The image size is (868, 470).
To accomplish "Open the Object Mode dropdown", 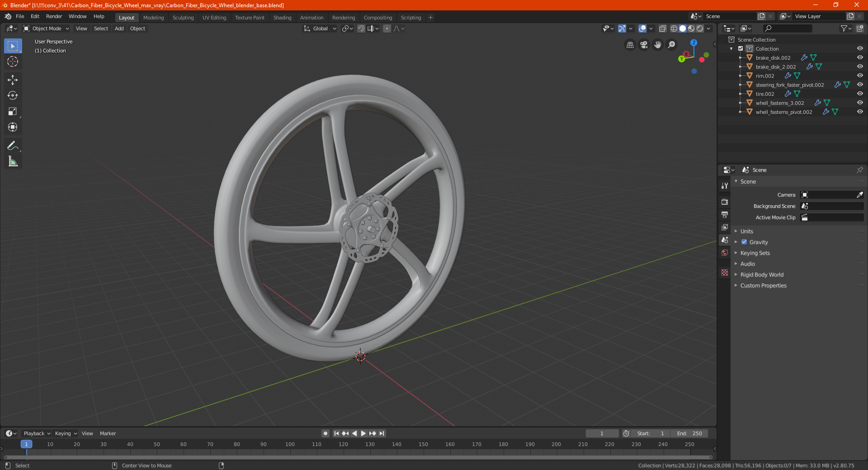I will [x=46, y=28].
